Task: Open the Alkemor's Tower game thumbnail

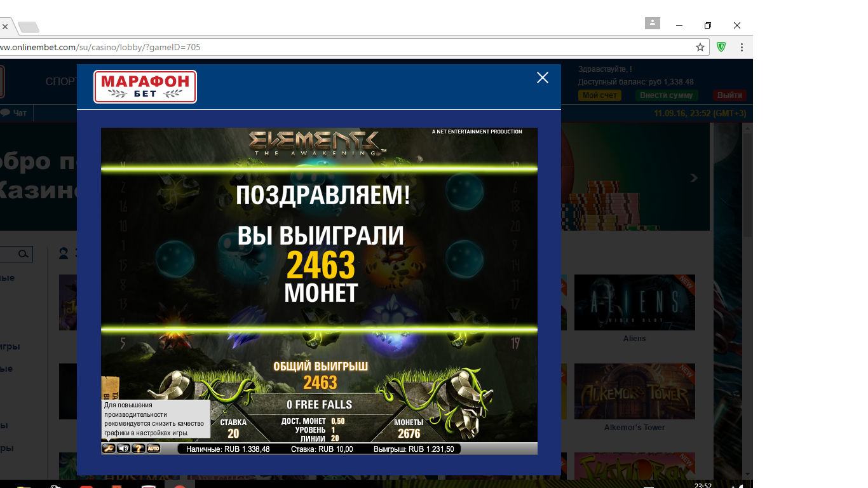Action: 634,391
